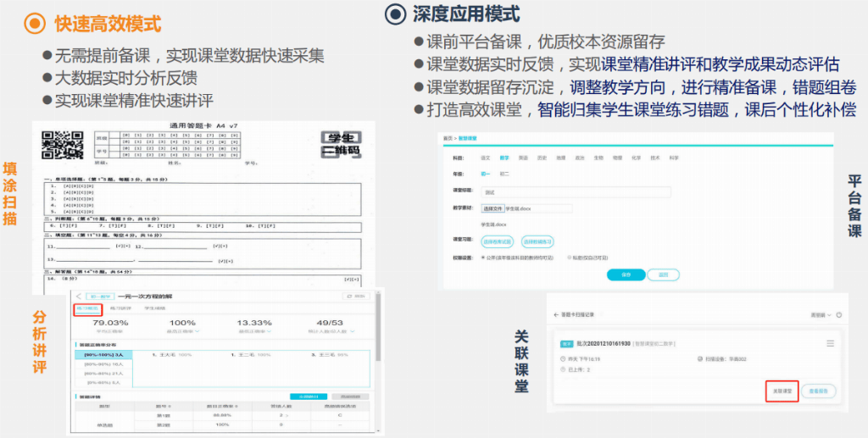Click the refresh button in analysis panel
868x438 pixels.
(x=355, y=296)
